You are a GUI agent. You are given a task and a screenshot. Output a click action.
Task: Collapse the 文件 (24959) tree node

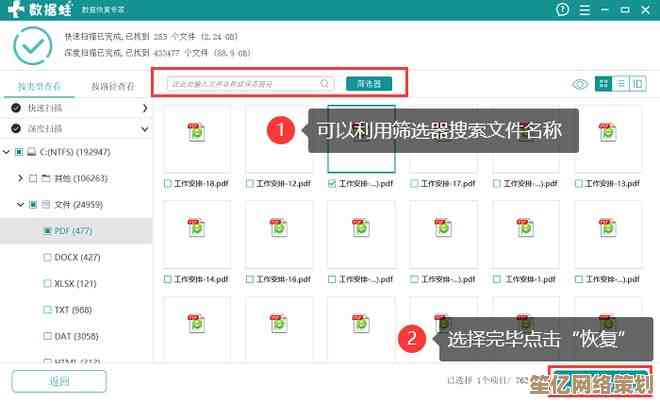20,204
